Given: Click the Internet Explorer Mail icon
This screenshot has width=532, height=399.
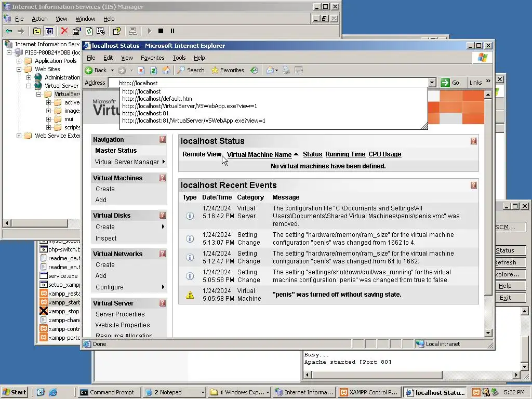Looking at the screenshot, I should coord(270,70).
